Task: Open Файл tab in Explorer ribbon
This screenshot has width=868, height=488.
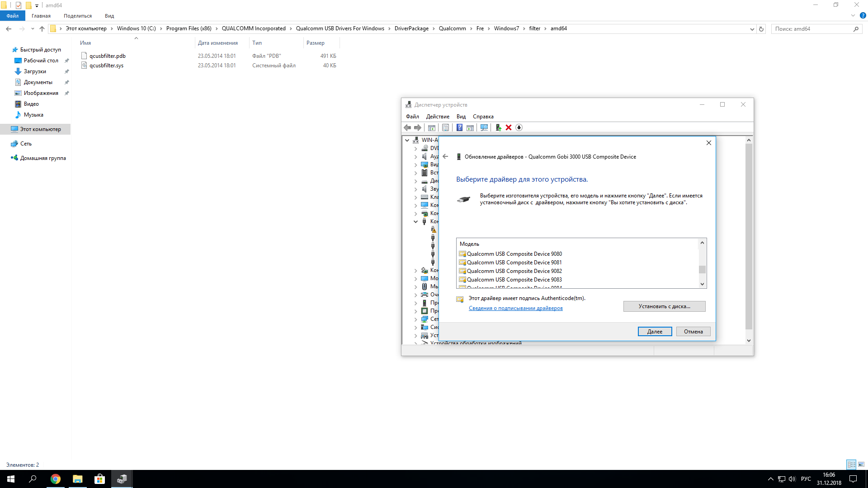Action: (13, 16)
